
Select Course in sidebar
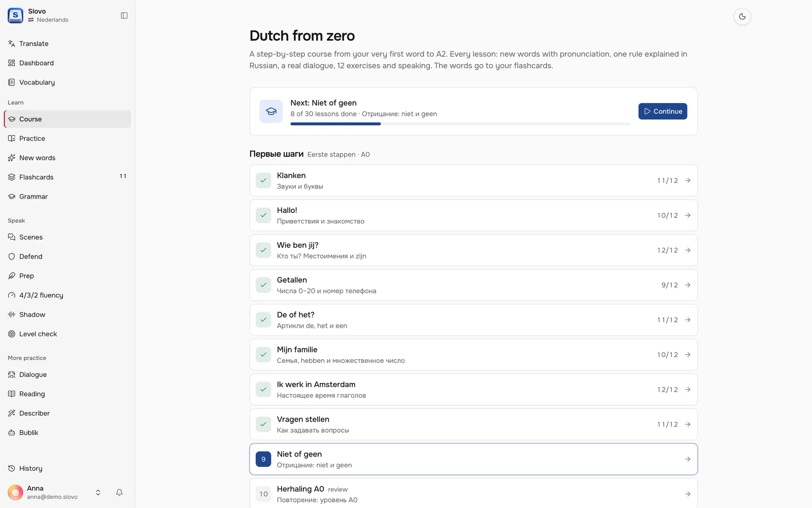point(67,119)
